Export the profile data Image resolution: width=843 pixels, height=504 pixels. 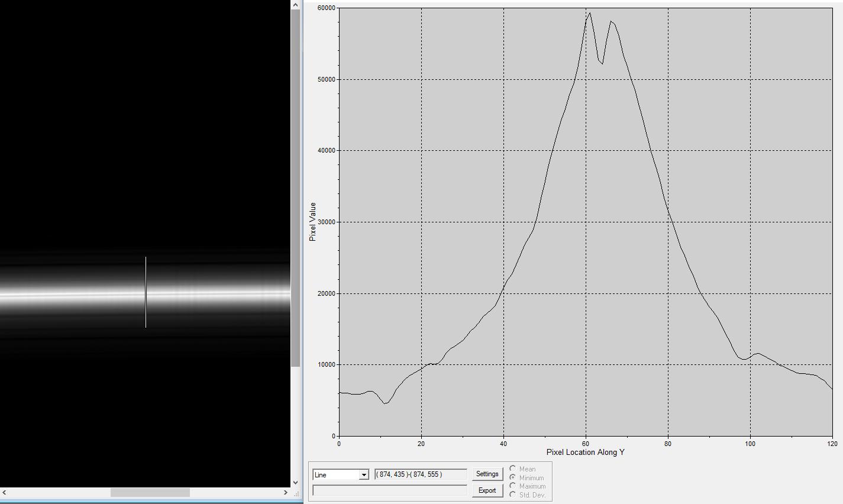(x=487, y=490)
